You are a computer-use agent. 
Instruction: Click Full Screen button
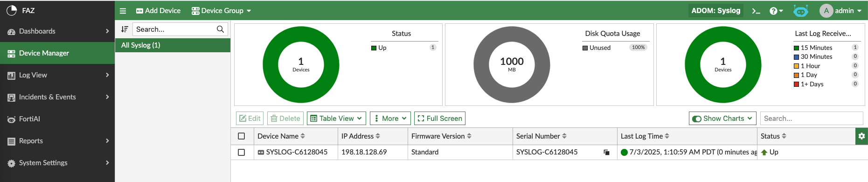tap(440, 119)
